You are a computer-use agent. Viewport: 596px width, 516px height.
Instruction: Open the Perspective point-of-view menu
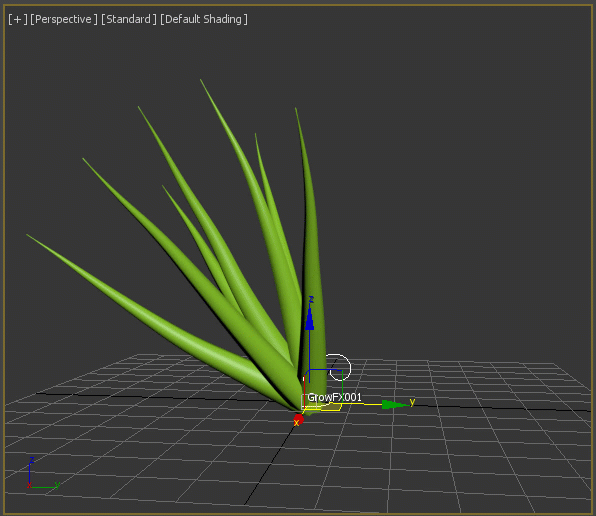(63, 19)
